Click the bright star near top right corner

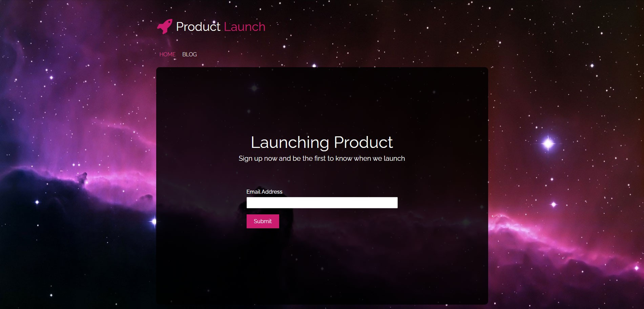click(x=592, y=65)
